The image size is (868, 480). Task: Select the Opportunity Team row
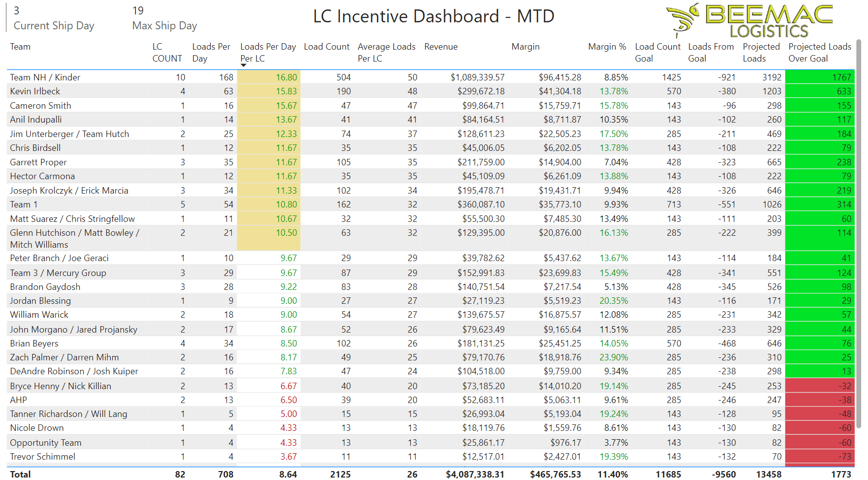click(431, 443)
